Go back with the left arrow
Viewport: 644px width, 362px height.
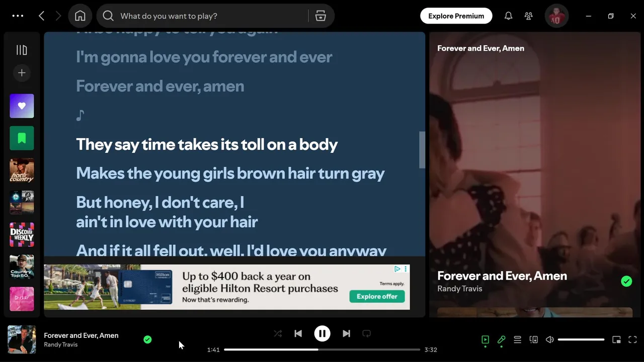(42, 16)
